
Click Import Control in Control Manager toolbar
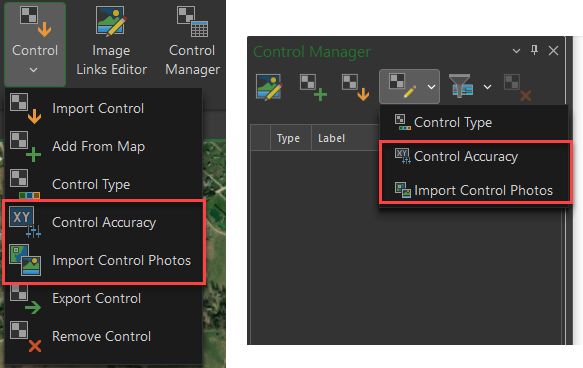(x=356, y=87)
